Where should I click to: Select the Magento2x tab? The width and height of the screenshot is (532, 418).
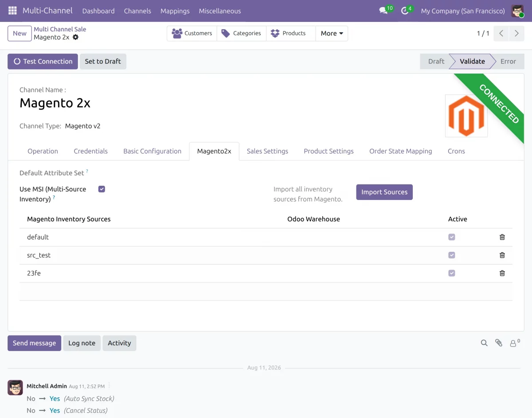[x=214, y=151]
